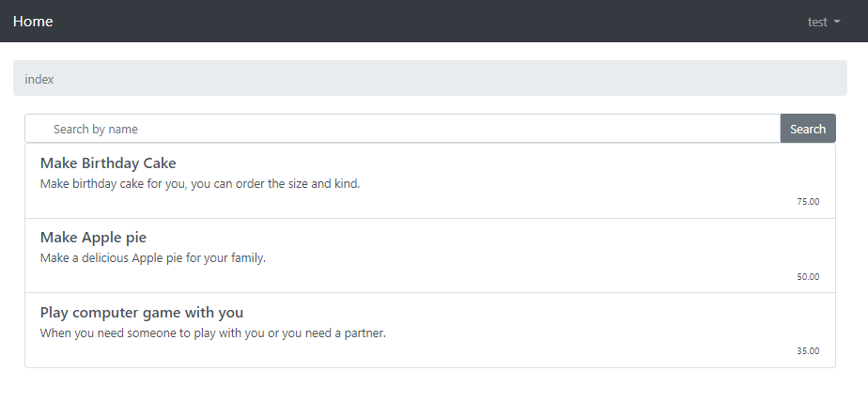This screenshot has width=868, height=402.
Task: Open the Make Birthday Cake title
Action: [108, 163]
